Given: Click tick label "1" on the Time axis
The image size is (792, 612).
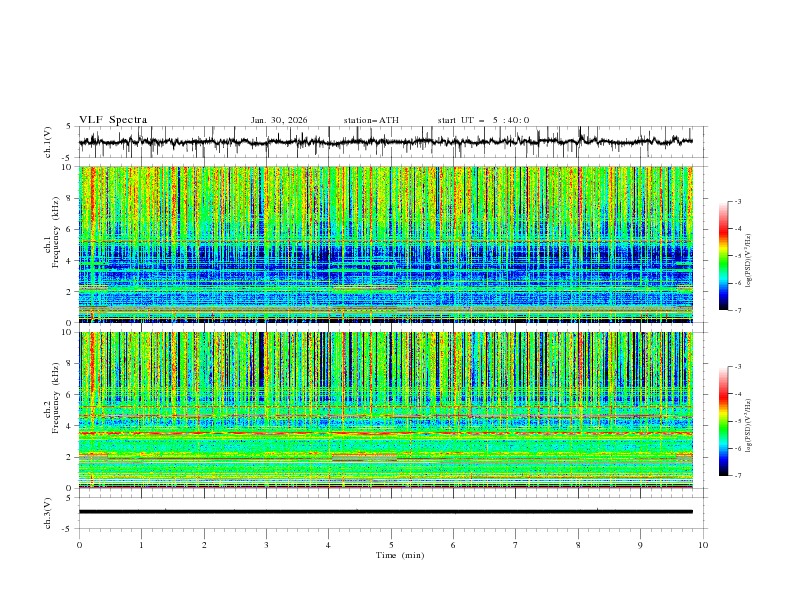Looking at the screenshot, I should [x=141, y=545].
